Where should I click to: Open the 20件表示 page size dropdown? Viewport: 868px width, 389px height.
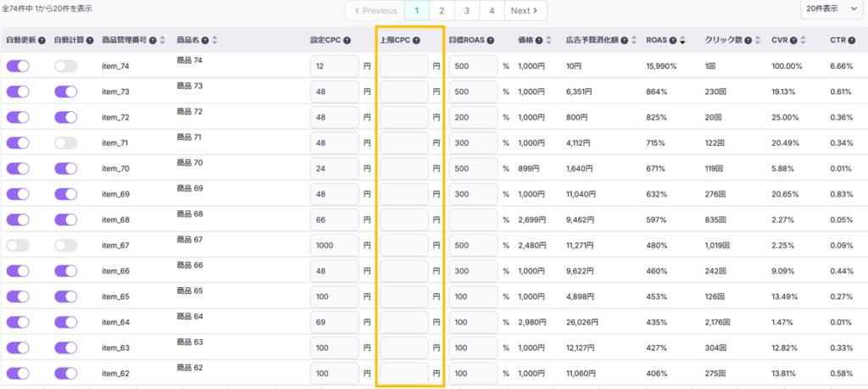coord(832,10)
